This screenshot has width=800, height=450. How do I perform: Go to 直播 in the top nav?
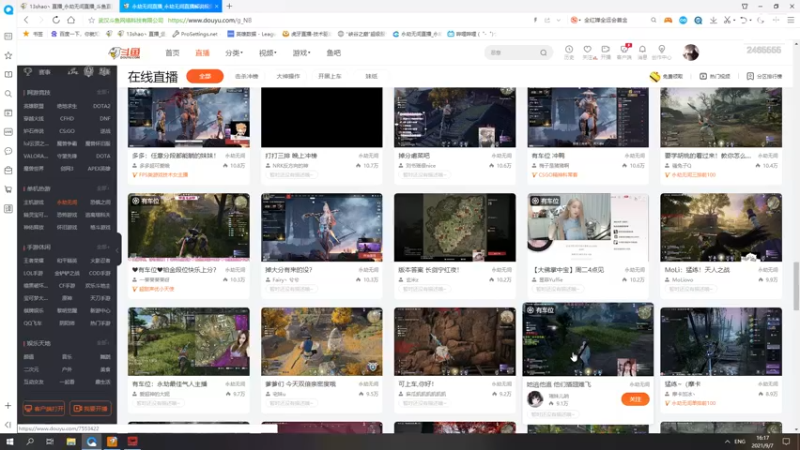(203, 53)
